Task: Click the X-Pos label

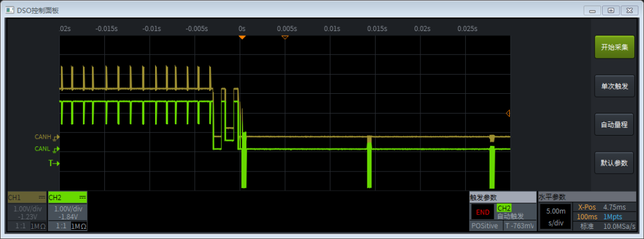Action: (587, 207)
